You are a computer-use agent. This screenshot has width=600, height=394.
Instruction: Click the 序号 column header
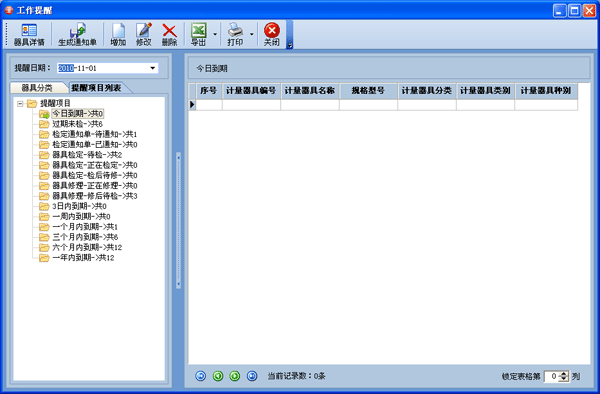pos(209,91)
